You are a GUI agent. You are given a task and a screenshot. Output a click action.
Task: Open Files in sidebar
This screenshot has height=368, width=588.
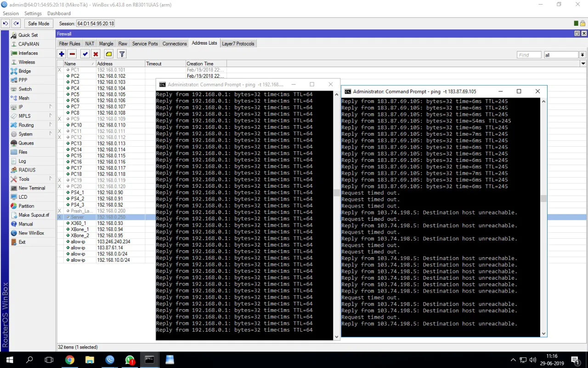[x=23, y=152]
